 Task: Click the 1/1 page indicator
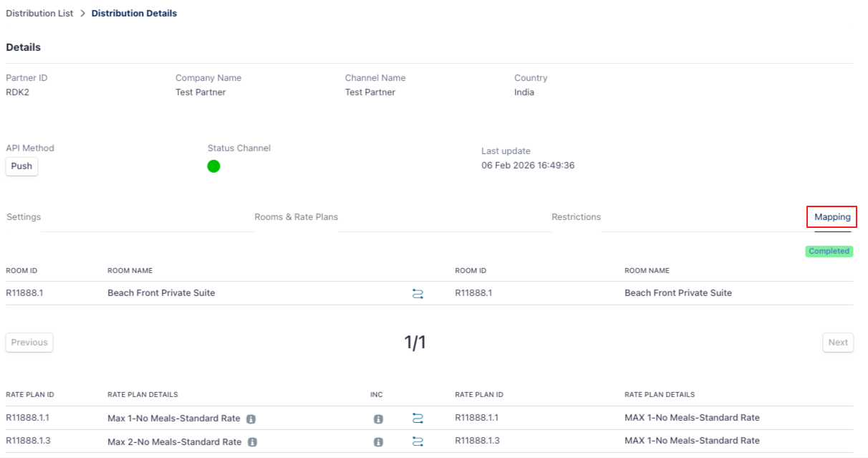coord(415,343)
